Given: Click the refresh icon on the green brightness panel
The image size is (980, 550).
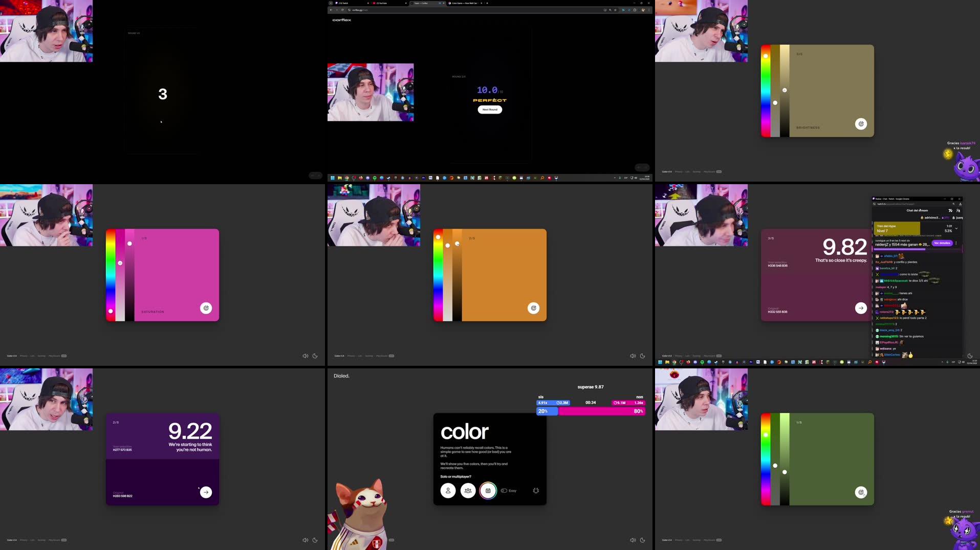Looking at the screenshot, I should pos(860,492).
